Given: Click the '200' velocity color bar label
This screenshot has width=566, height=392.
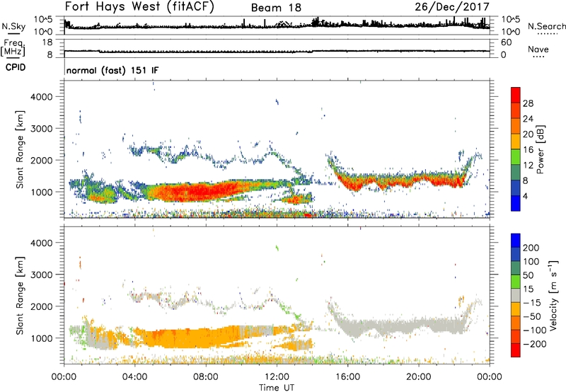Looking at the screenshot, I should 531,248.
